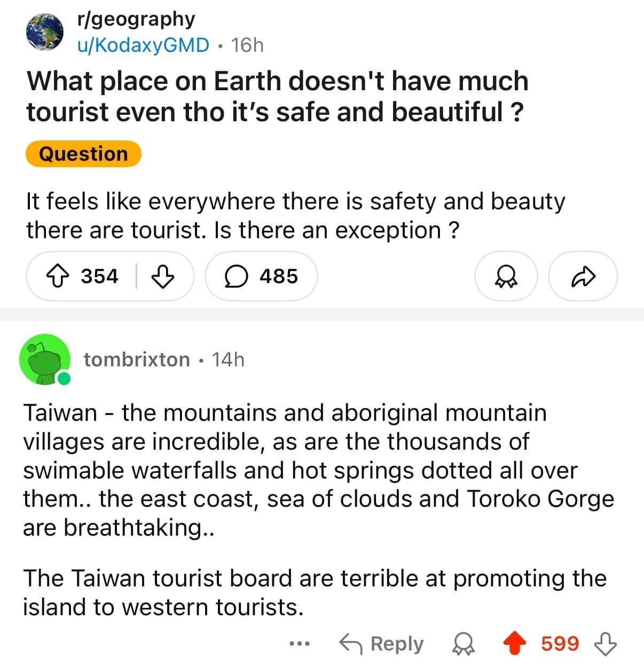Visit the r/geography community link
Screen dimensions: 644x666
click(x=136, y=19)
